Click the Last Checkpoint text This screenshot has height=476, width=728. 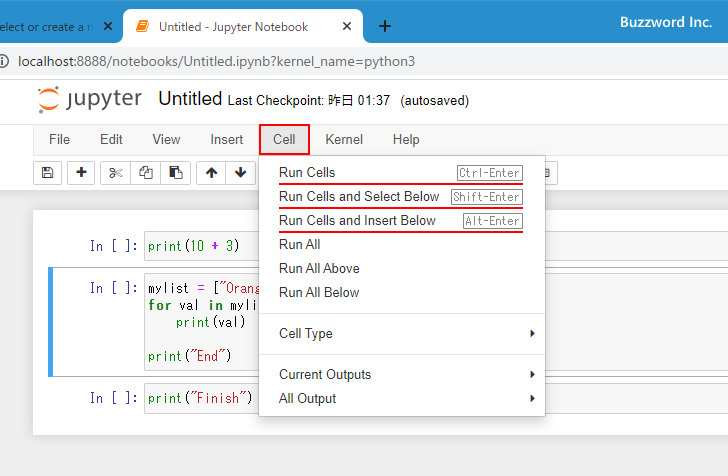pos(309,100)
